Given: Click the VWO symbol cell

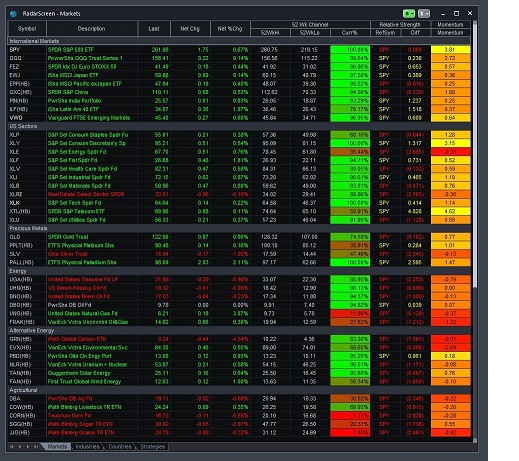Looking at the screenshot, I should [27, 118].
